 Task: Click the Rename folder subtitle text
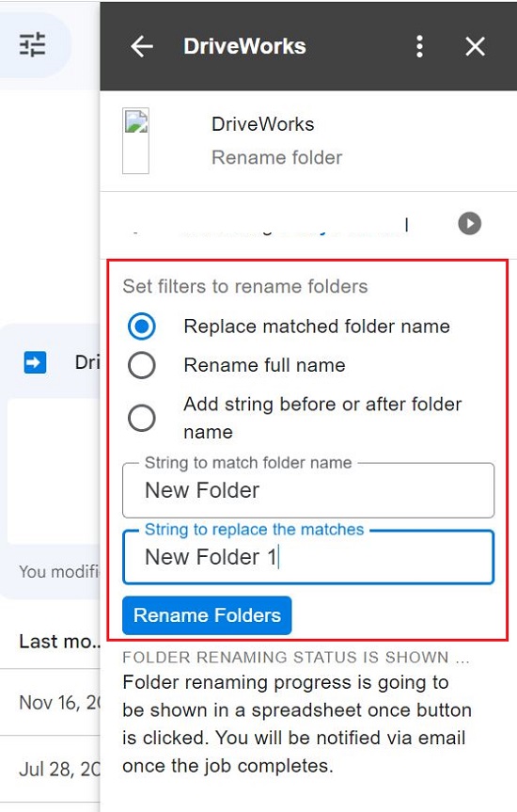277,157
